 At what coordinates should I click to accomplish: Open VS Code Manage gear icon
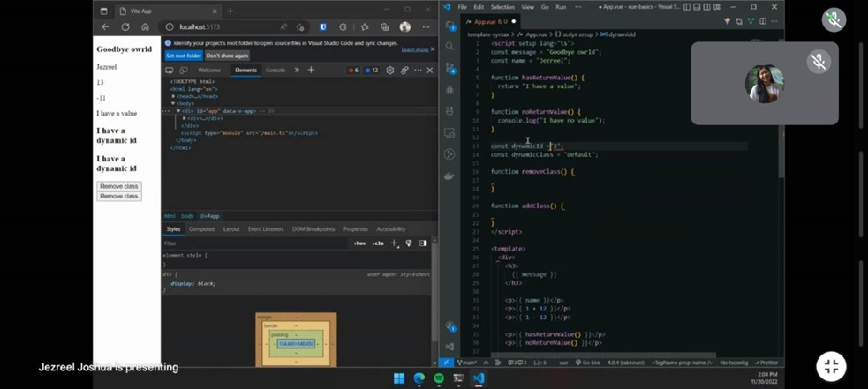click(x=450, y=347)
